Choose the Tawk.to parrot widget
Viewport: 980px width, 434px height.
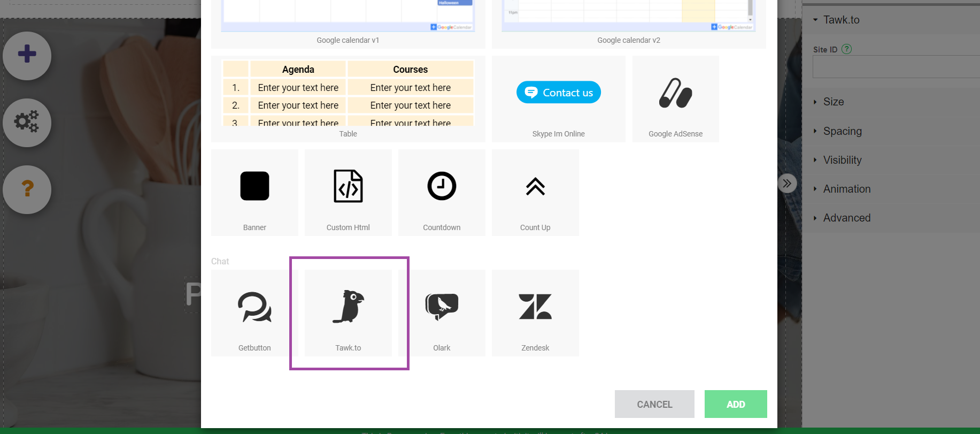click(348, 313)
